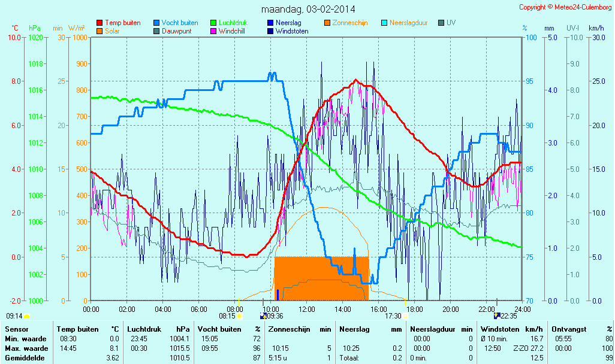This screenshot has height=364, width=615.
Task: Open the Meteo24-Culemborg copyright link
Action: [565, 7]
